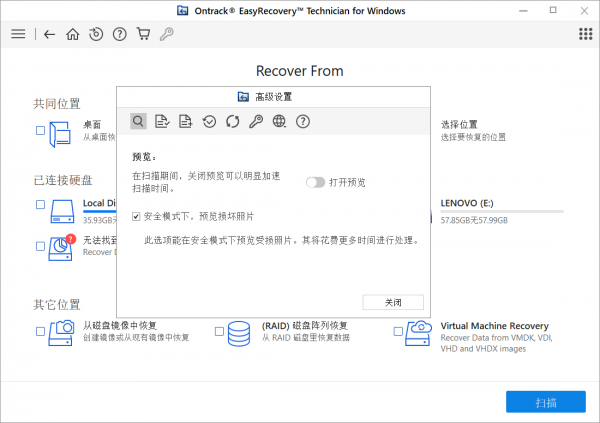Open the Home screen icon

click(x=73, y=34)
